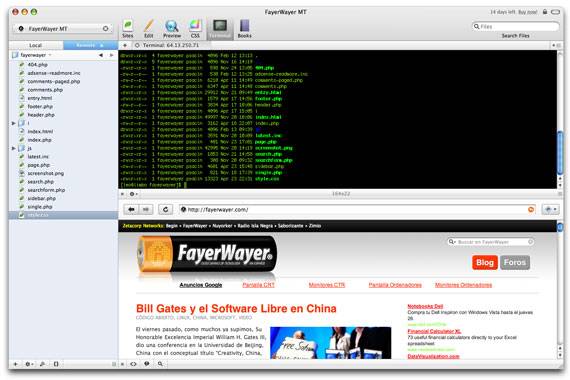The image size is (570, 380).
Task: Click the article image thumbnail
Action: [330, 343]
